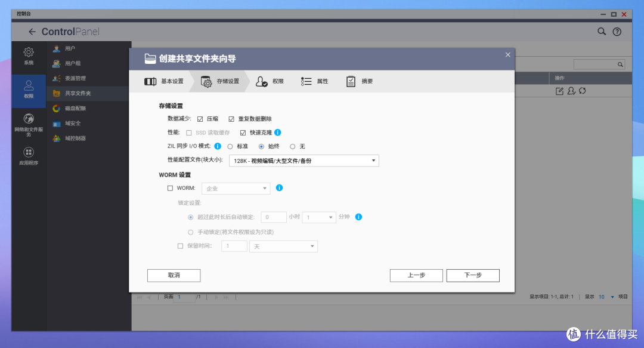This screenshot has height=348, width=644.
Task: Click the refresh icon under 操作
Action: [583, 91]
